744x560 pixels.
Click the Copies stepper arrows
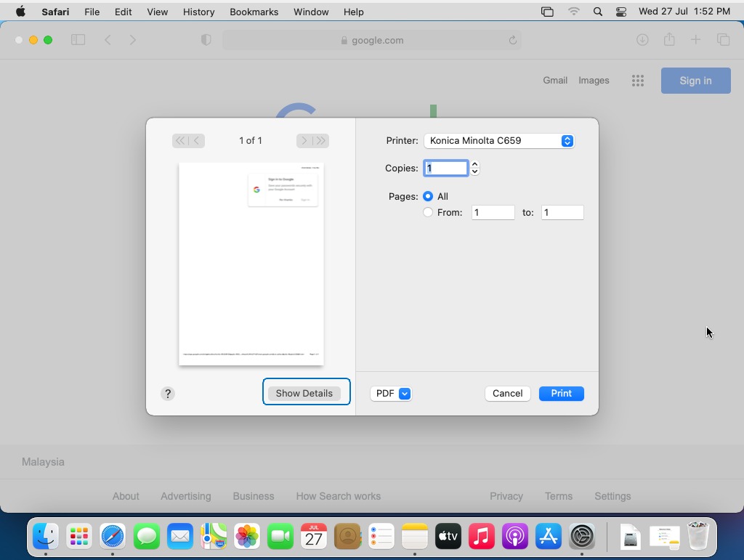coord(474,168)
